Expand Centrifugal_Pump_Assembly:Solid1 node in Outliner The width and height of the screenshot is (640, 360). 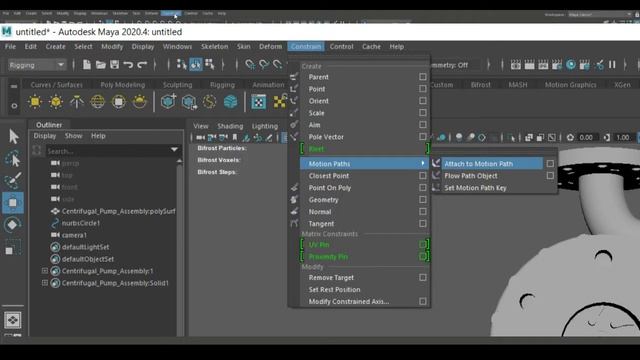click(x=45, y=282)
